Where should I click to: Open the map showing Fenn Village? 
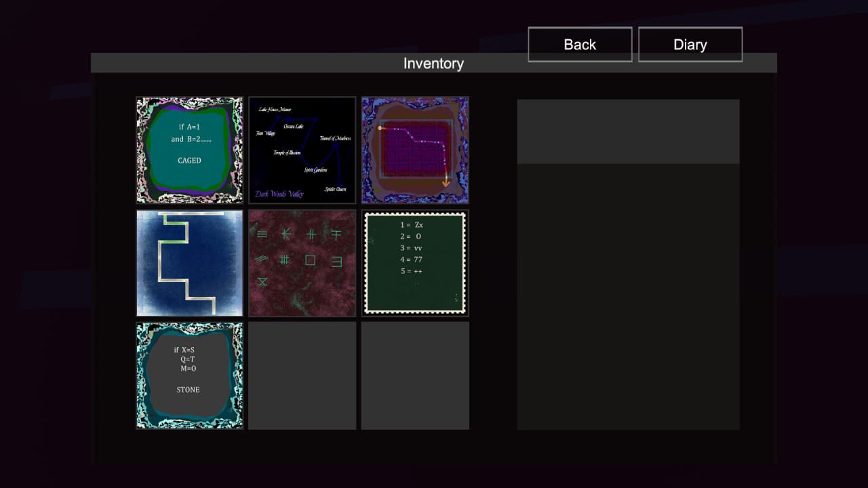click(x=302, y=150)
